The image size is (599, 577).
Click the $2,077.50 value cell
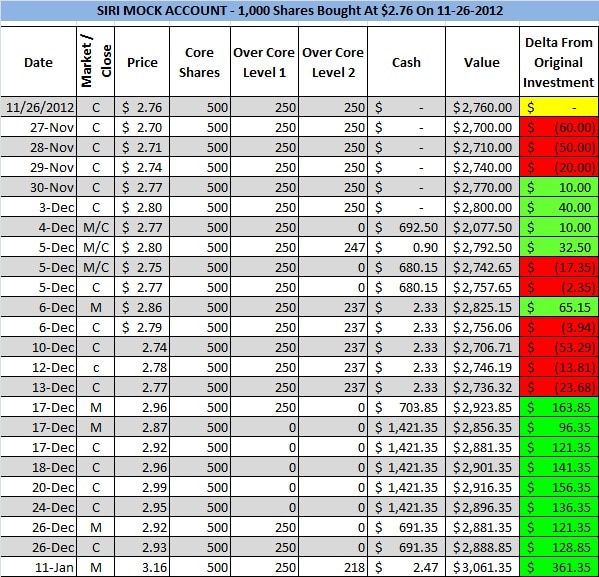tap(482, 227)
